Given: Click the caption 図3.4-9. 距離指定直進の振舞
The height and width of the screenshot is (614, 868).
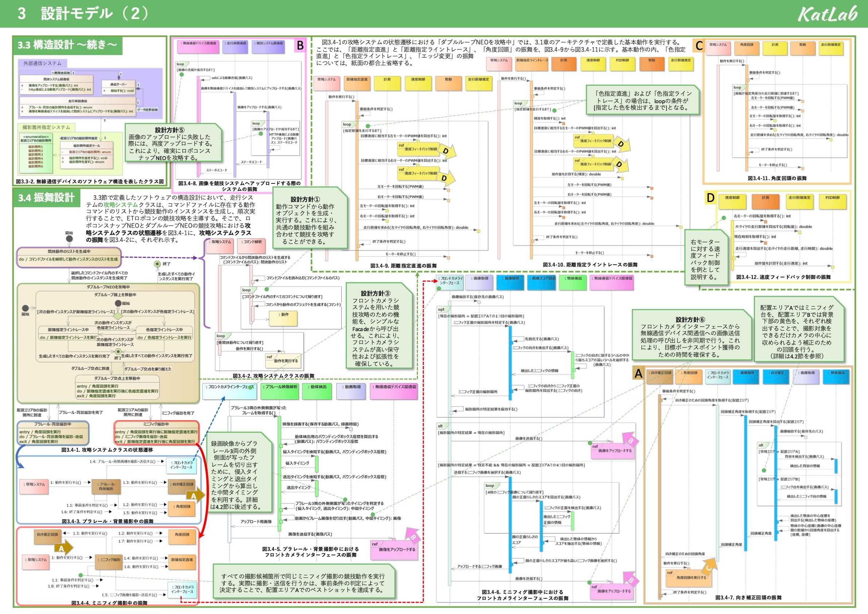Looking at the screenshot, I should [x=403, y=266].
